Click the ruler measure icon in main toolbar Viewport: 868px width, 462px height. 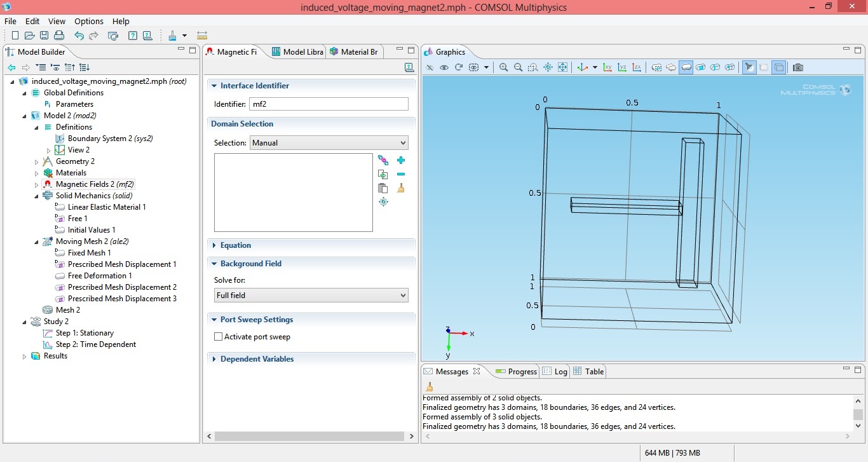202,36
